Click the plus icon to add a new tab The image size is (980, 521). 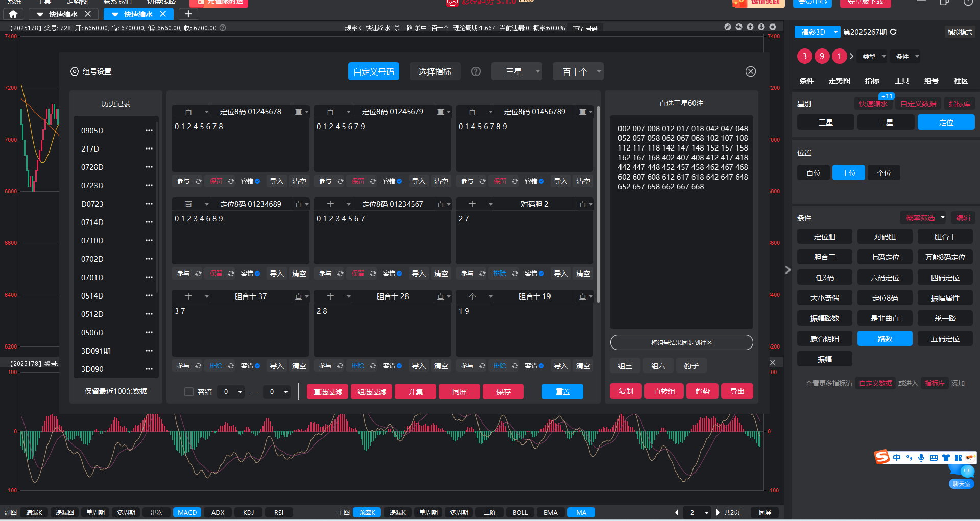[x=188, y=14]
